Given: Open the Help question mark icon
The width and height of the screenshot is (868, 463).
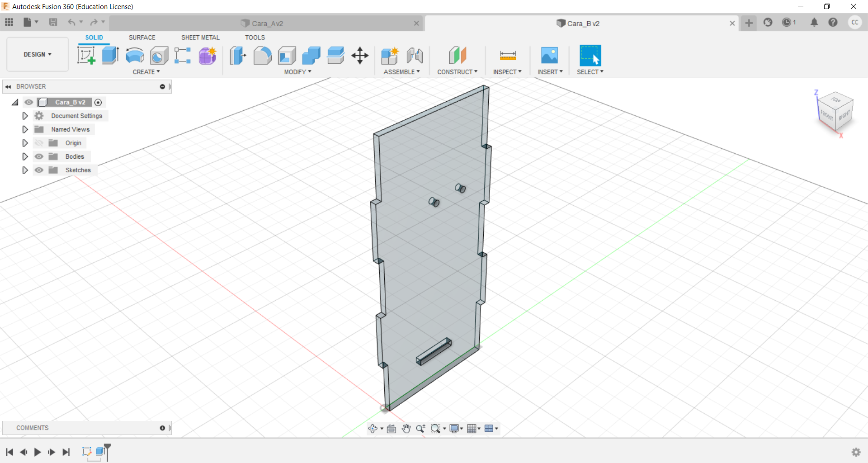Looking at the screenshot, I should [x=833, y=22].
